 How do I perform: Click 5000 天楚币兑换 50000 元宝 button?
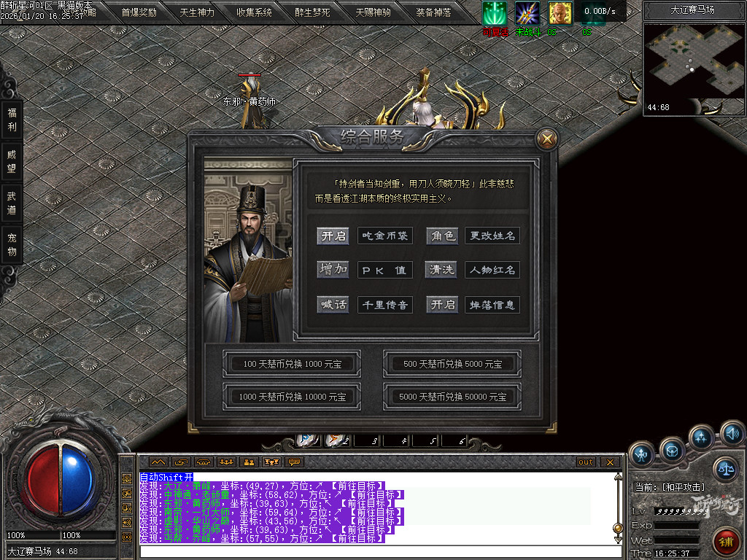coord(452,397)
